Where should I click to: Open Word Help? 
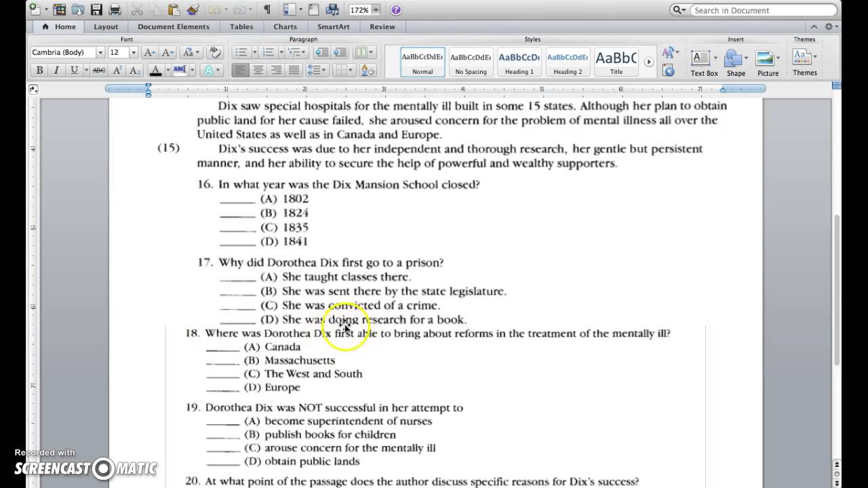396,9
